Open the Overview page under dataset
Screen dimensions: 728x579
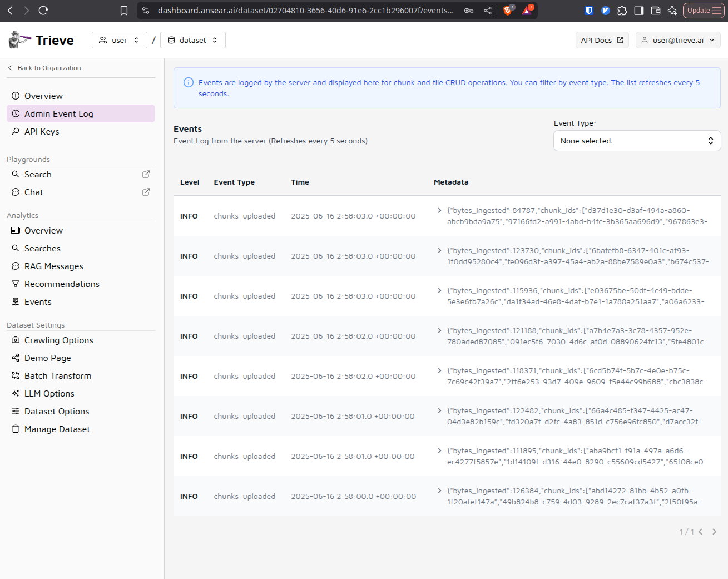pyautogui.click(x=81, y=96)
